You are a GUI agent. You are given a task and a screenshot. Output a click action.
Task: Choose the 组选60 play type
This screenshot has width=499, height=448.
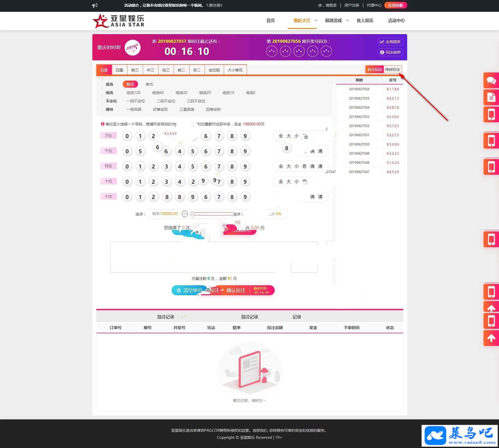tap(158, 93)
